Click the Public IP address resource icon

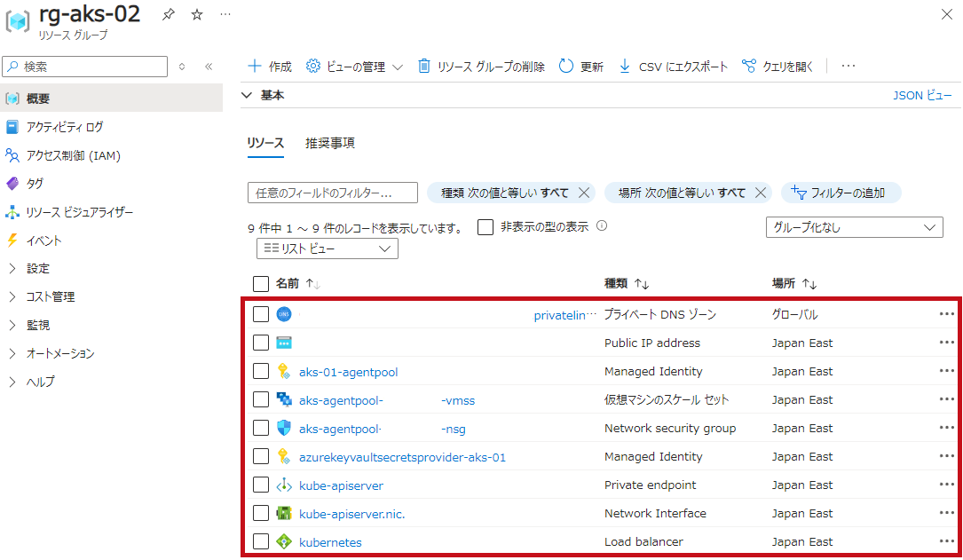pyautogui.click(x=284, y=343)
